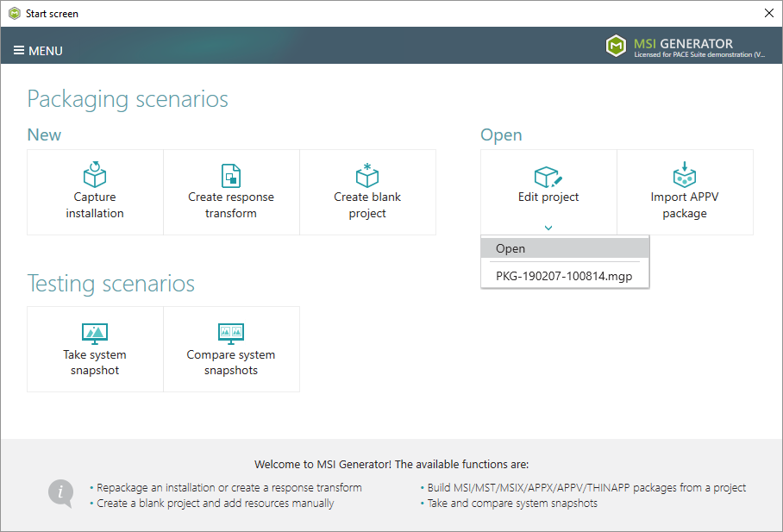
Task: Click the Start screen title bar app icon
Action: (x=15, y=14)
